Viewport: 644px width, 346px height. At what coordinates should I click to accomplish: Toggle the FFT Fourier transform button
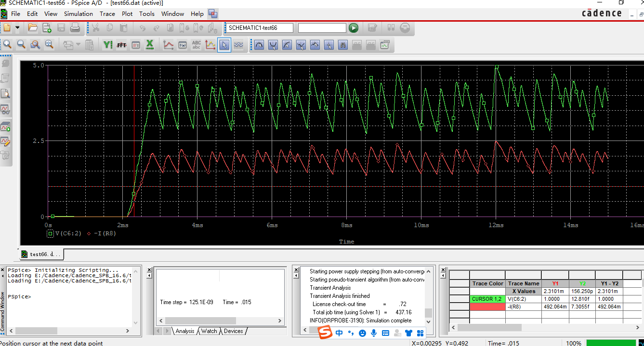[x=121, y=45]
